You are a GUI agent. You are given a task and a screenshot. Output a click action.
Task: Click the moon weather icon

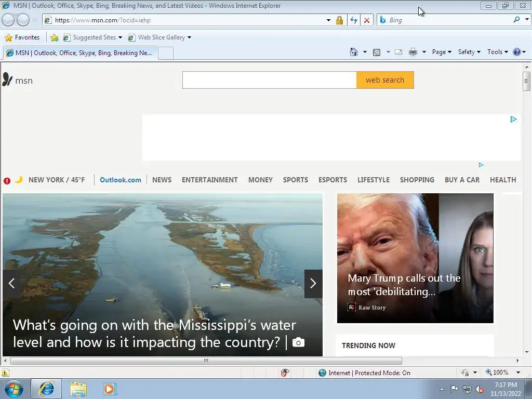pos(19,179)
